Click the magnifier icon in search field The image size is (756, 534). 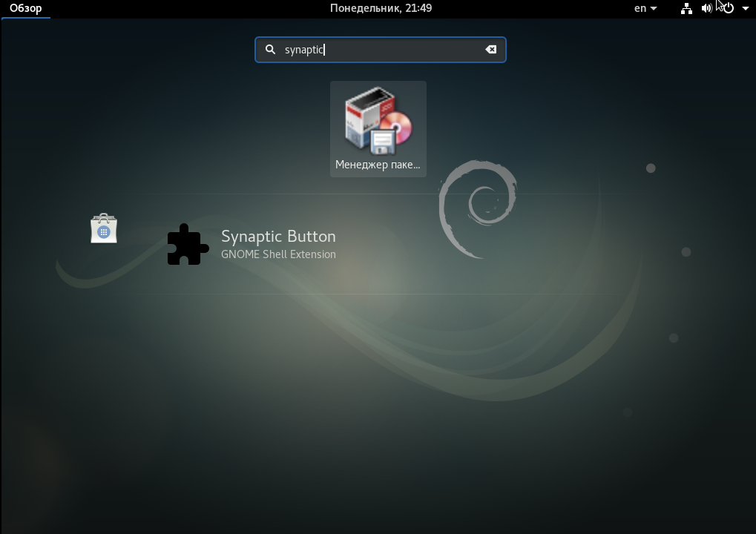point(271,50)
